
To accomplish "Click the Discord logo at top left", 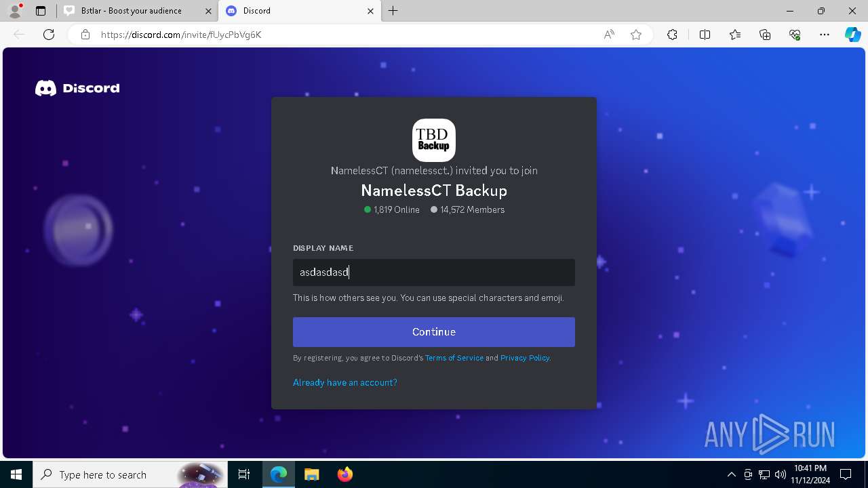I will point(77,88).
